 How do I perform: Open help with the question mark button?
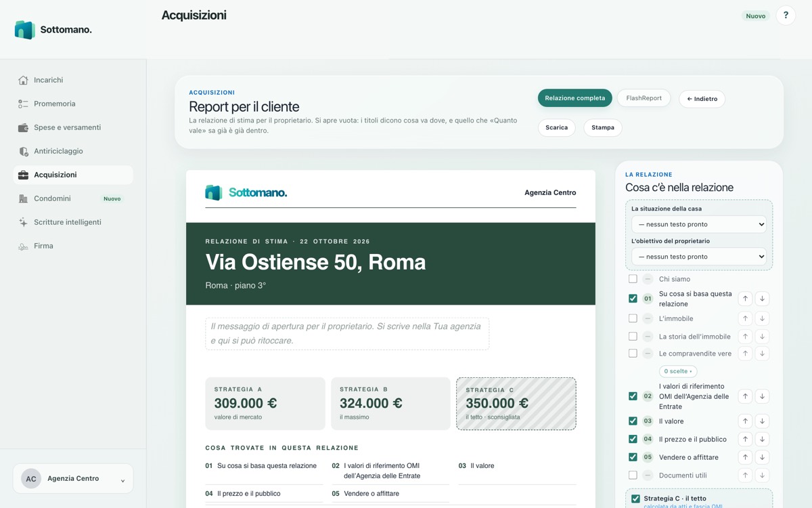[x=786, y=16]
